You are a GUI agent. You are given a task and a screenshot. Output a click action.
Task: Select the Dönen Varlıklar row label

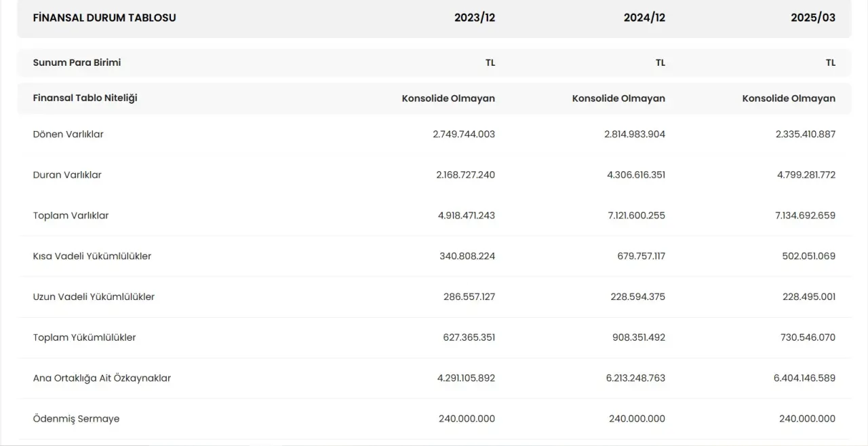pyautogui.click(x=68, y=134)
